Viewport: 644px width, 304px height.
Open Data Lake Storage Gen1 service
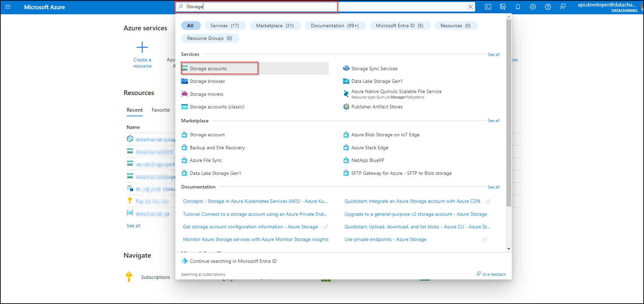pos(373,81)
